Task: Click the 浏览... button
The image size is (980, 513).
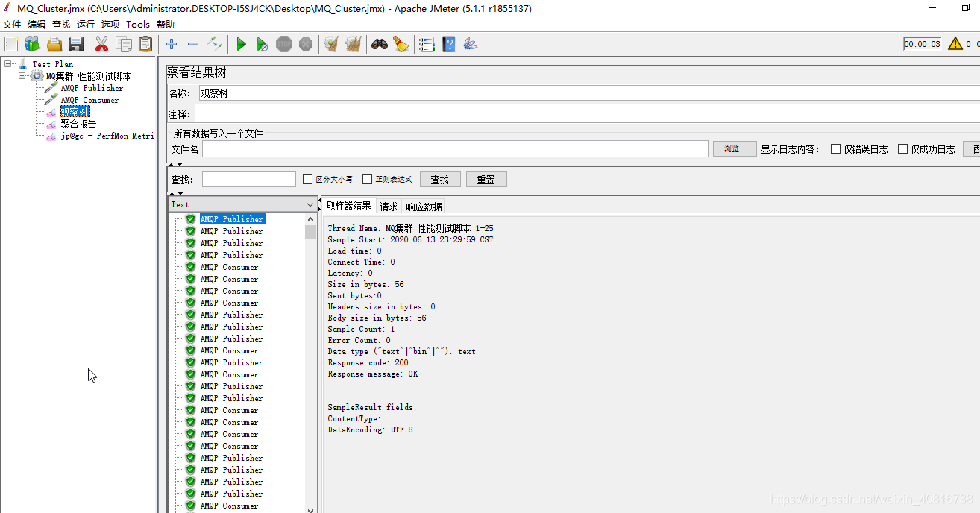Action: tap(735, 149)
